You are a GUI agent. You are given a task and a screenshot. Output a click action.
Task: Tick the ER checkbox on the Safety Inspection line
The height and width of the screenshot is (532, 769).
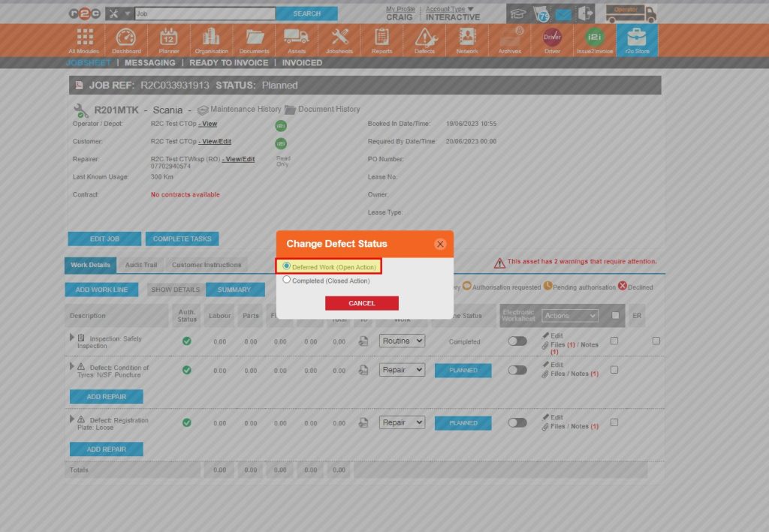(656, 341)
